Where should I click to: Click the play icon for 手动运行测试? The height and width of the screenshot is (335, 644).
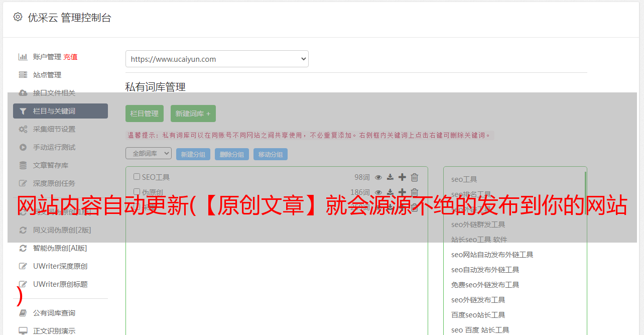(23, 147)
